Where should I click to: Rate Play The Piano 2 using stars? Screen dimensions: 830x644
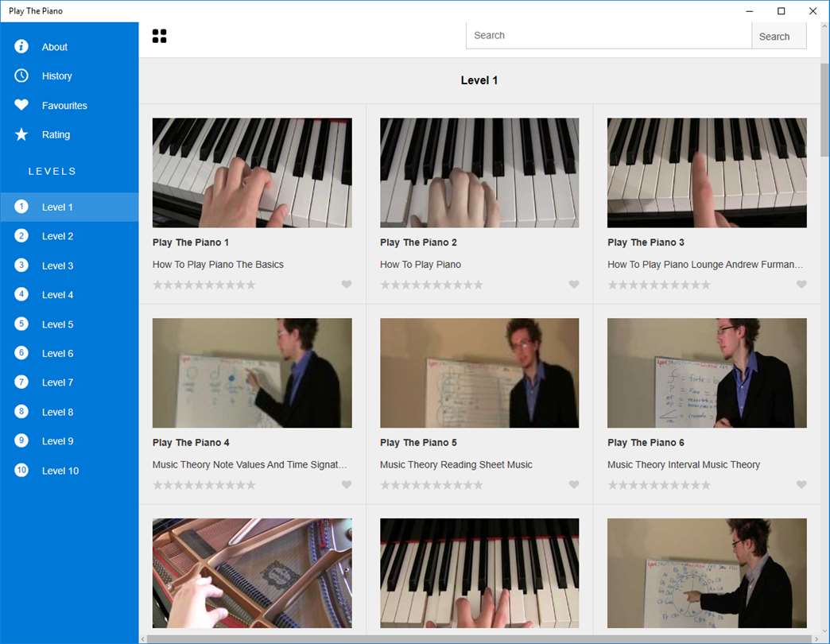(x=432, y=285)
